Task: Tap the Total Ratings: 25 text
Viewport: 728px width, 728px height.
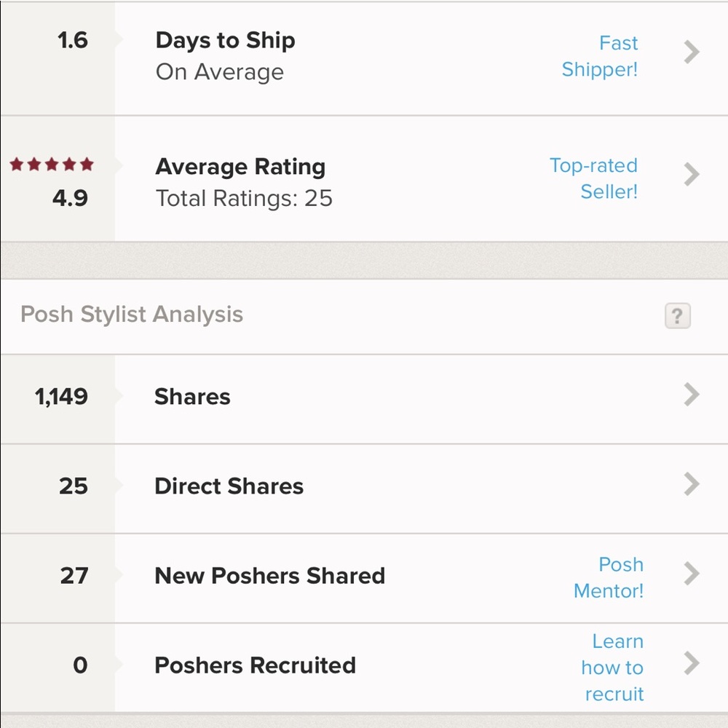Action: click(x=244, y=198)
